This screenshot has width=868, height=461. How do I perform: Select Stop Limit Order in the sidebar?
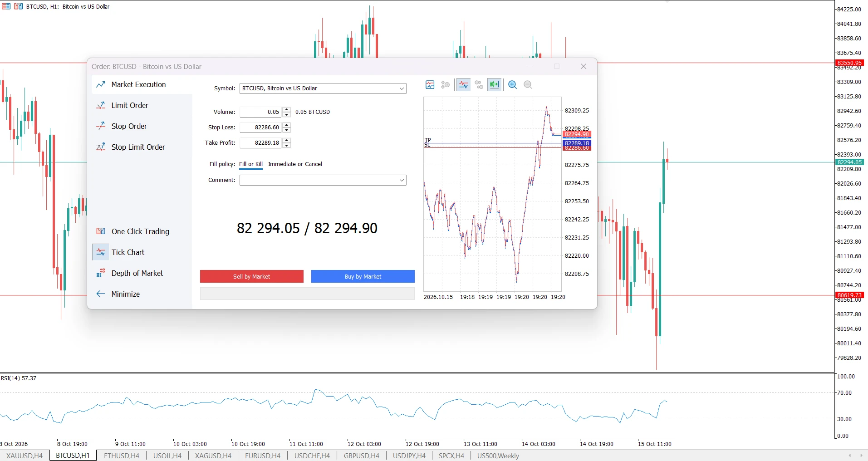(x=142, y=147)
